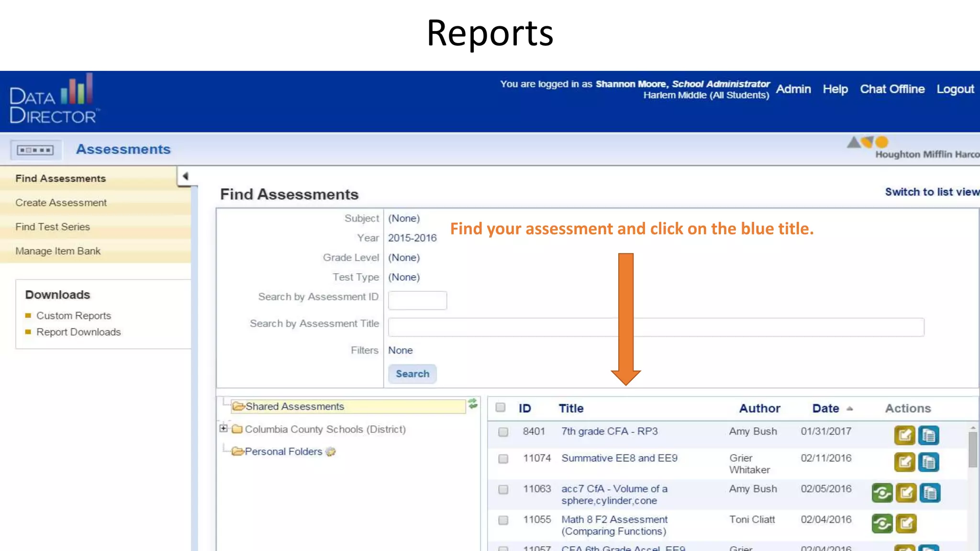Viewport: 980px width, 551px height.
Task: Open the blue report icon for acc7 CfA row
Action: [930, 493]
